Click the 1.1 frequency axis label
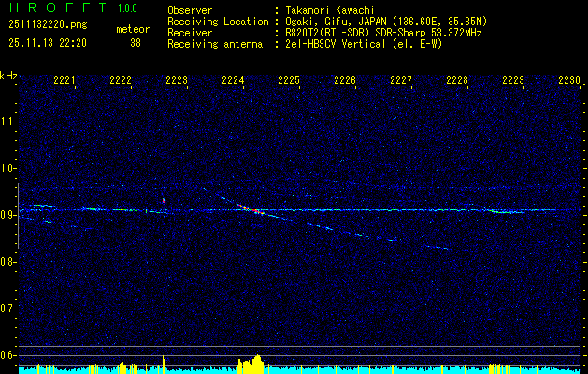The width and height of the screenshot is (588, 374). pyautogui.click(x=8, y=122)
